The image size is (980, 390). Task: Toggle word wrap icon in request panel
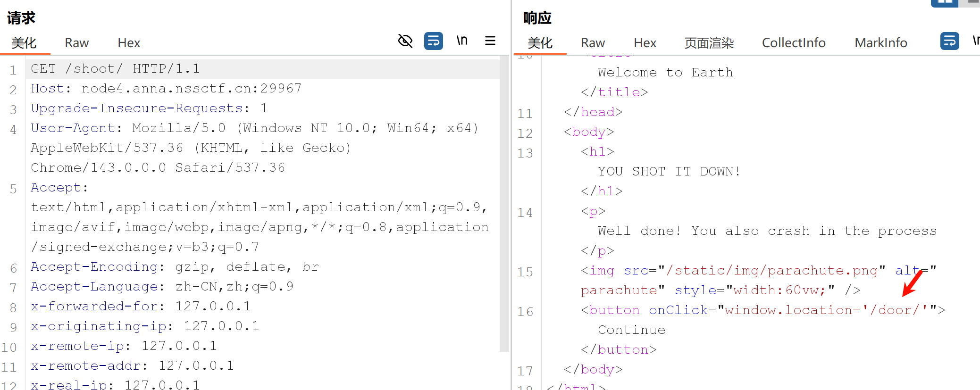pos(433,41)
